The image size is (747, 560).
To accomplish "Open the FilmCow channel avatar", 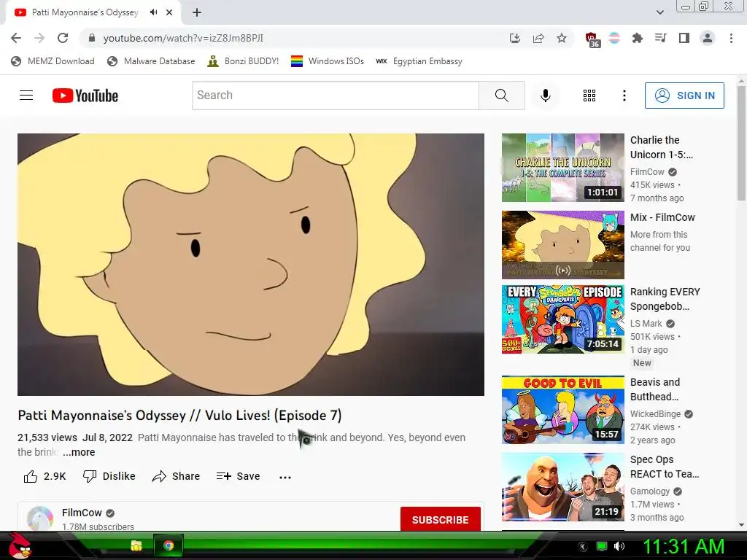I will pyautogui.click(x=40, y=518).
